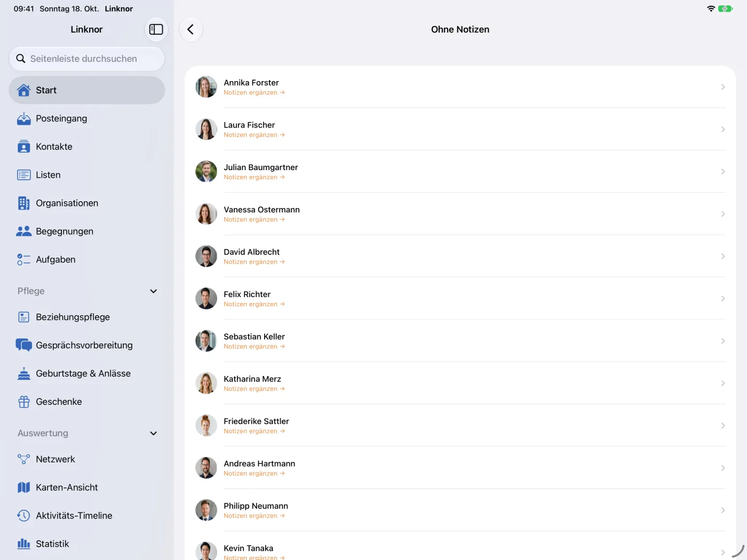Screen dimensions: 747x560
Task: Open Organisationen building icon
Action: (x=24, y=203)
